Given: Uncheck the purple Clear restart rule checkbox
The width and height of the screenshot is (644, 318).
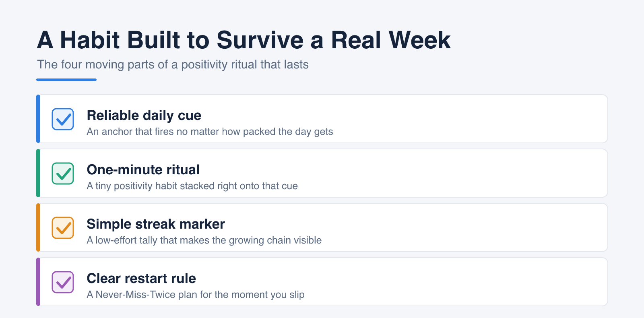Looking at the screenshot, I should point(63,282).
